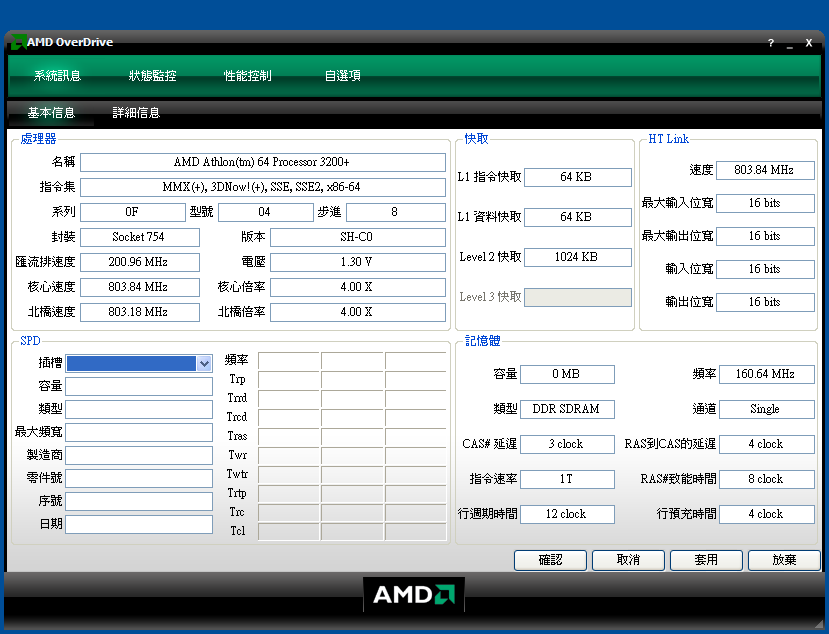This screenshot has width=829, height=634.
Task: Click the 取消 button
Action: click(628, 560)
